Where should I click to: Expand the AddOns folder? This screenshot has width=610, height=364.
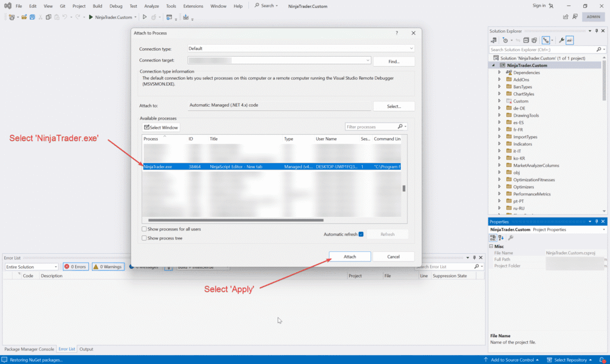500,80
